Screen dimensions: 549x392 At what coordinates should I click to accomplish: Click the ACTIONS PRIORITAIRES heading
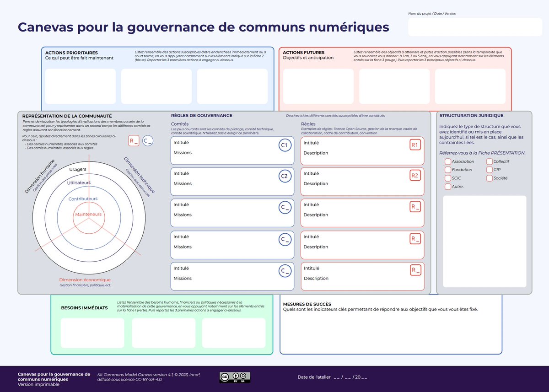point(71,53)
